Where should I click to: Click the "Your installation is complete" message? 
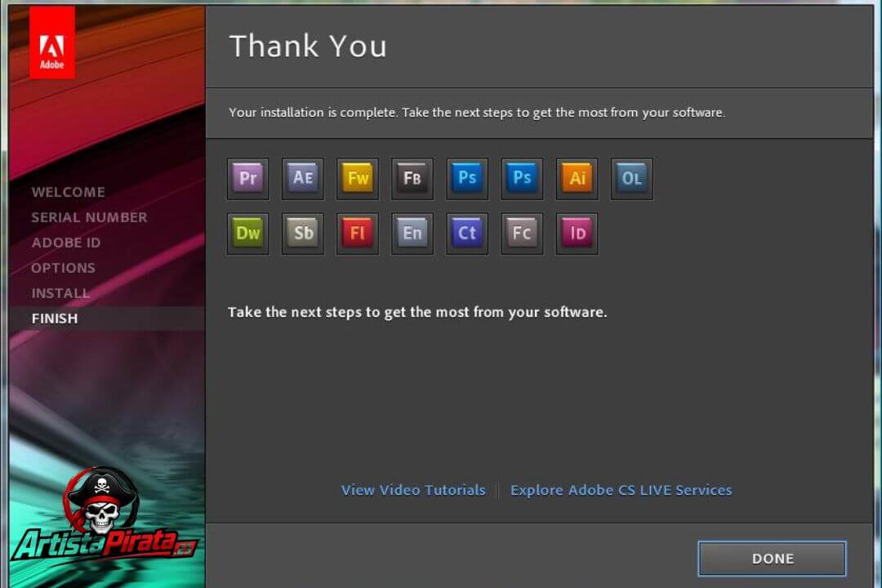coord(477,113)
